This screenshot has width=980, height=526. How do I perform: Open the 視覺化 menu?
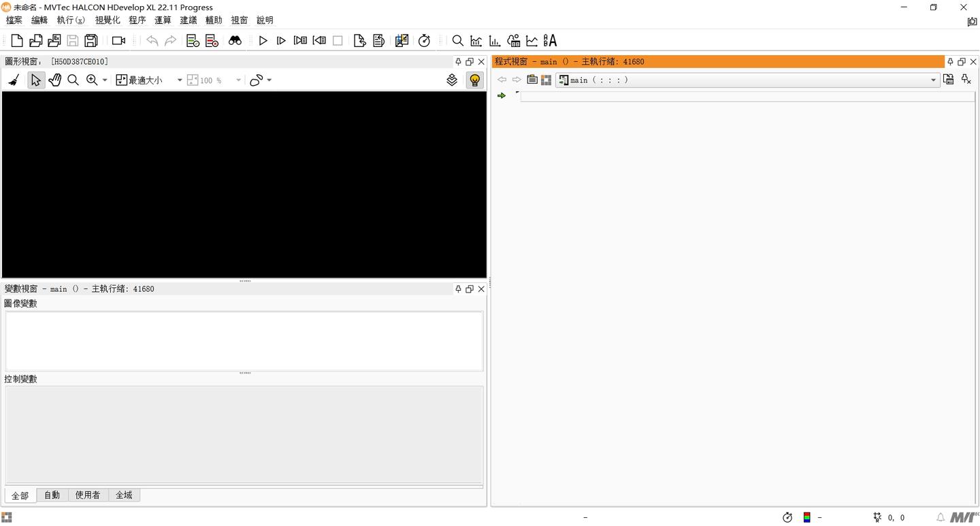pyautogui.click(x=108, y=20)
